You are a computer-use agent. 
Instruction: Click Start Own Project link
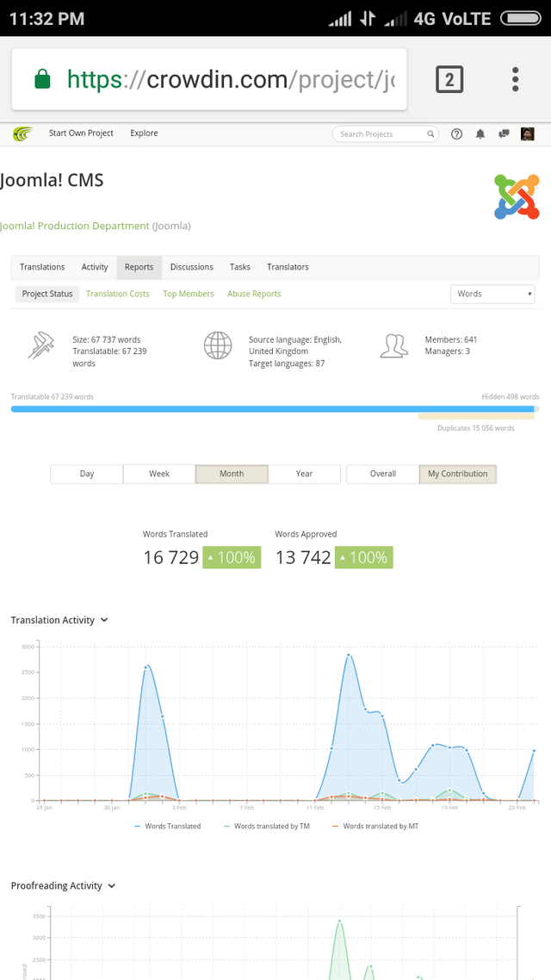pyautogui.click(x=81, y=133)
